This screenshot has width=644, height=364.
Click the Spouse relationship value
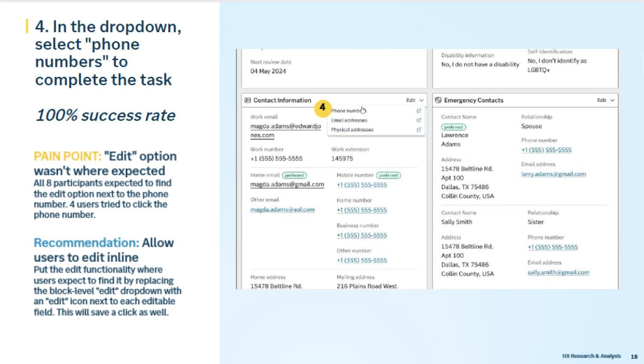click(x=532, y=126)
